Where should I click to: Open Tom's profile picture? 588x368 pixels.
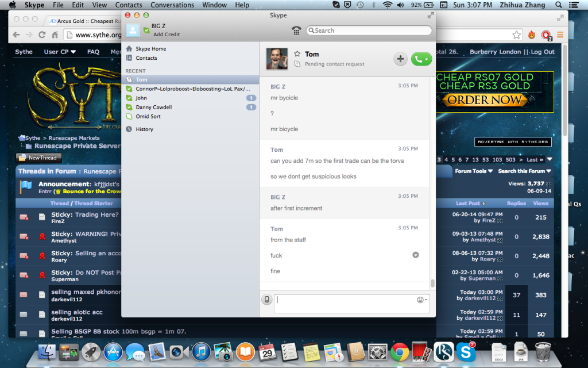click(x=277, y=59)
